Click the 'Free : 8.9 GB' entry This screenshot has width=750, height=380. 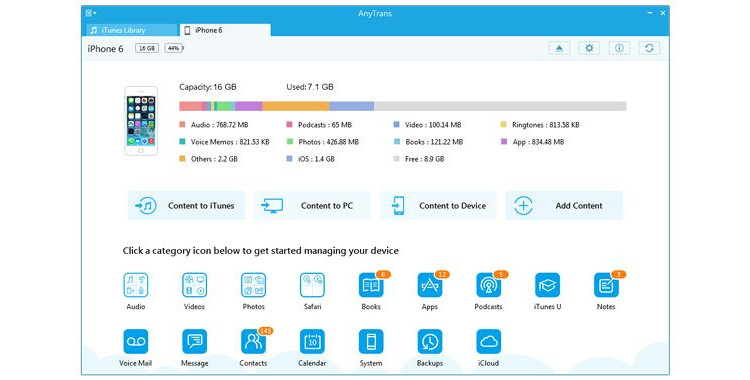419,159
